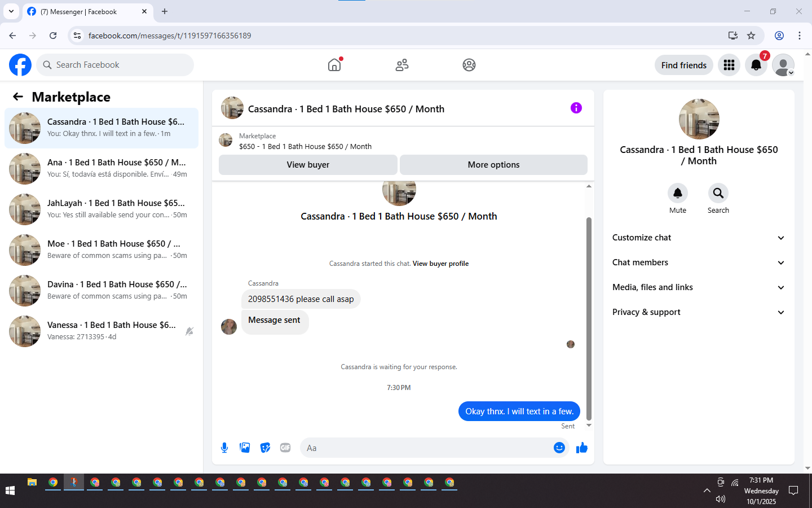
Task: View site information icon in address bar
Action: click(77, 36)
